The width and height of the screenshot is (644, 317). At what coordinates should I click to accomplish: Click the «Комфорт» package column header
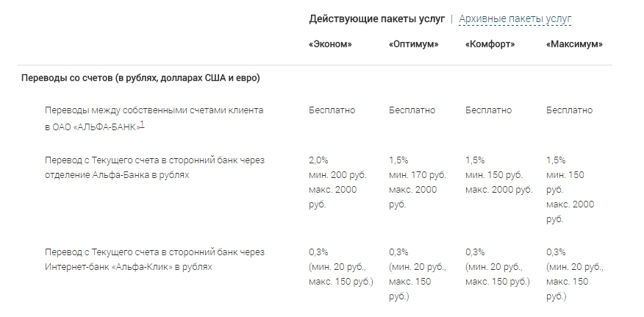[490, 44]
